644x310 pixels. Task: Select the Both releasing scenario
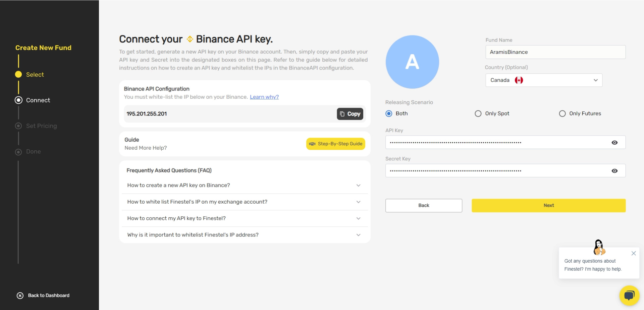point(389,113)
